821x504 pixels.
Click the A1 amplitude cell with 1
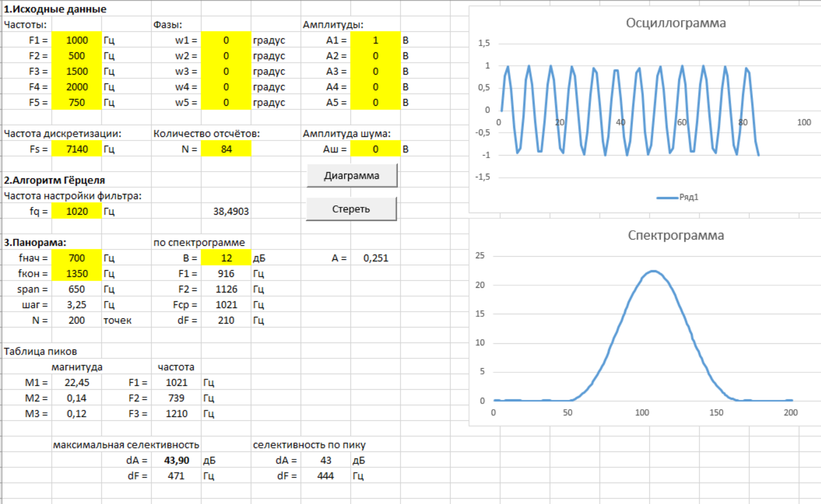pos(375,40)
